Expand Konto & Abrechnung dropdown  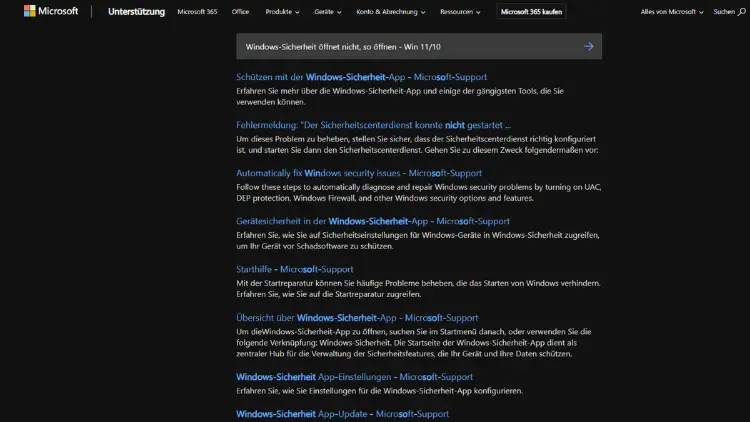click(x=391, y=11)
